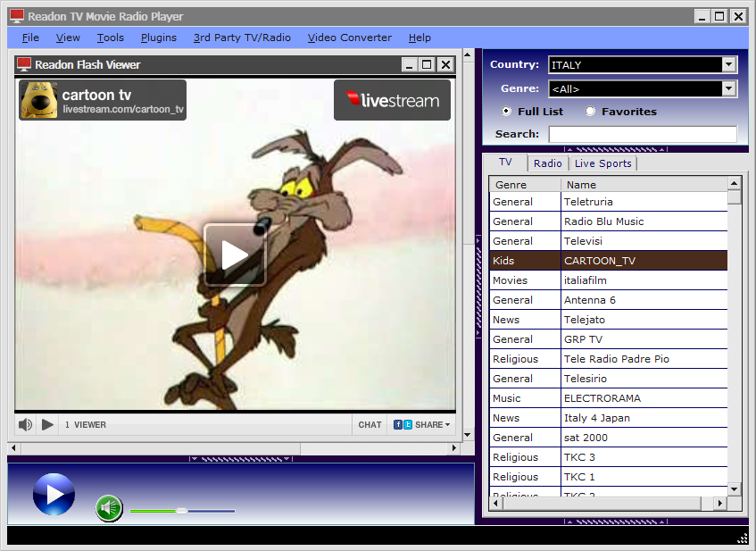Click viewer pane scroll left arrow
The image size is (756, 551).
click(13, 448)
